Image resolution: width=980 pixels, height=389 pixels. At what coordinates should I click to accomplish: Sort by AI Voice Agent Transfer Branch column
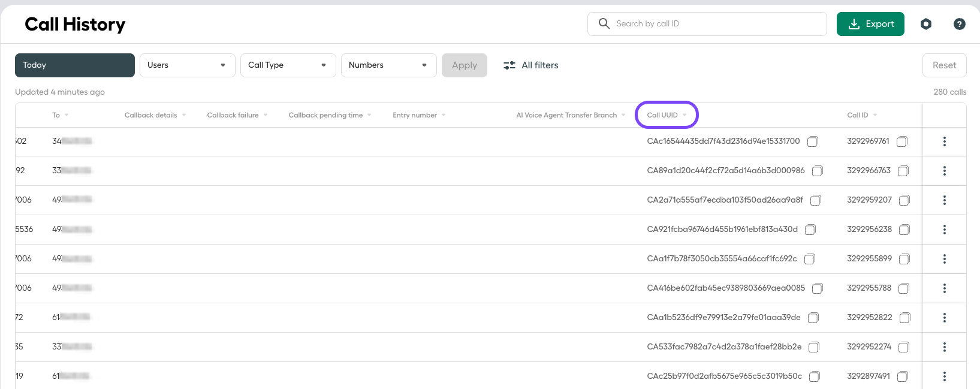(x=571, y=115)
